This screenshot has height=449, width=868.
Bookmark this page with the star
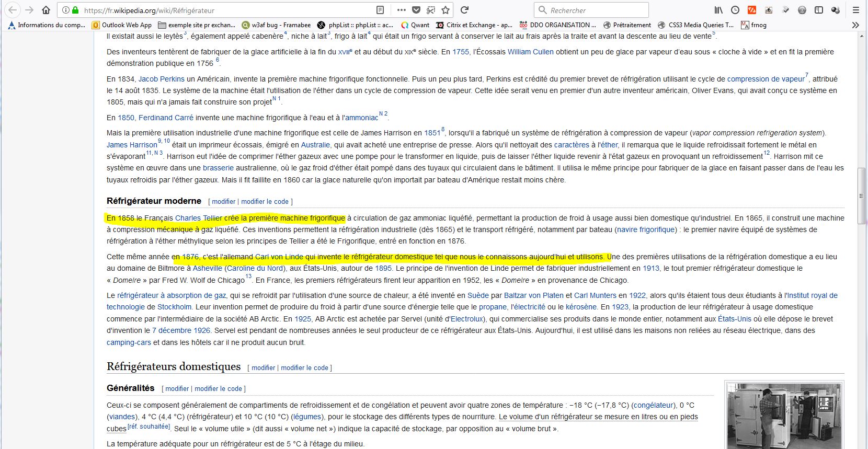[x=446, y=10]
